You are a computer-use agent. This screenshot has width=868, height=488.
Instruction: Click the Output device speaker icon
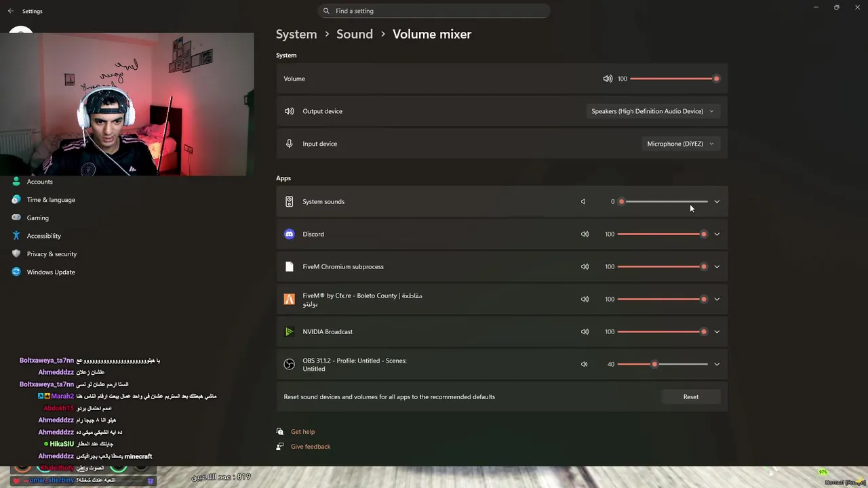click(290, 111)
